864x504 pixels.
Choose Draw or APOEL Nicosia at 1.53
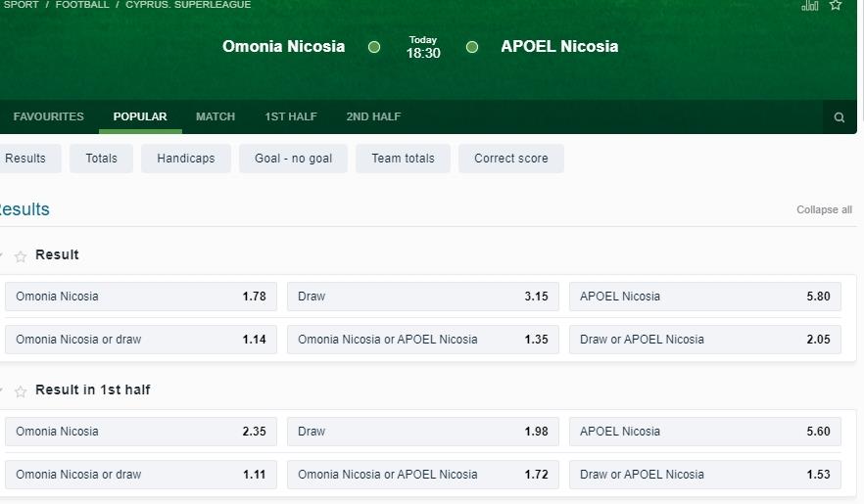[704, 475]
